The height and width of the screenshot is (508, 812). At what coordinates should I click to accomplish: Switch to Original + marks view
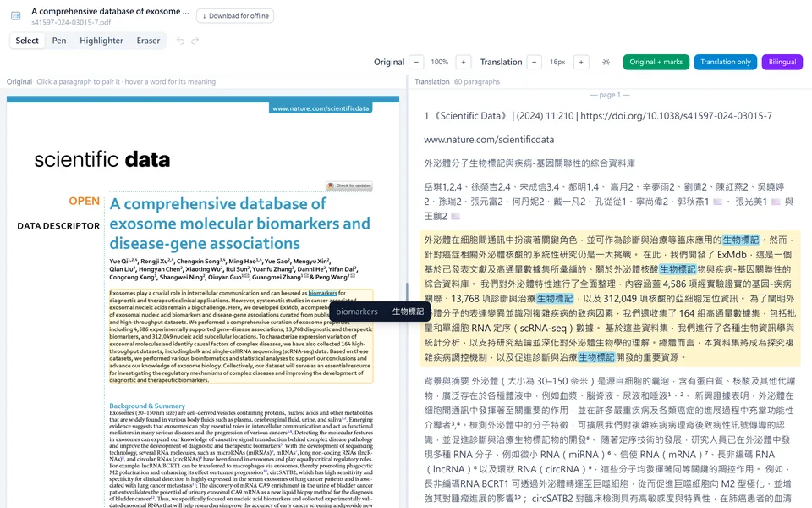click(x=656, y=62)
